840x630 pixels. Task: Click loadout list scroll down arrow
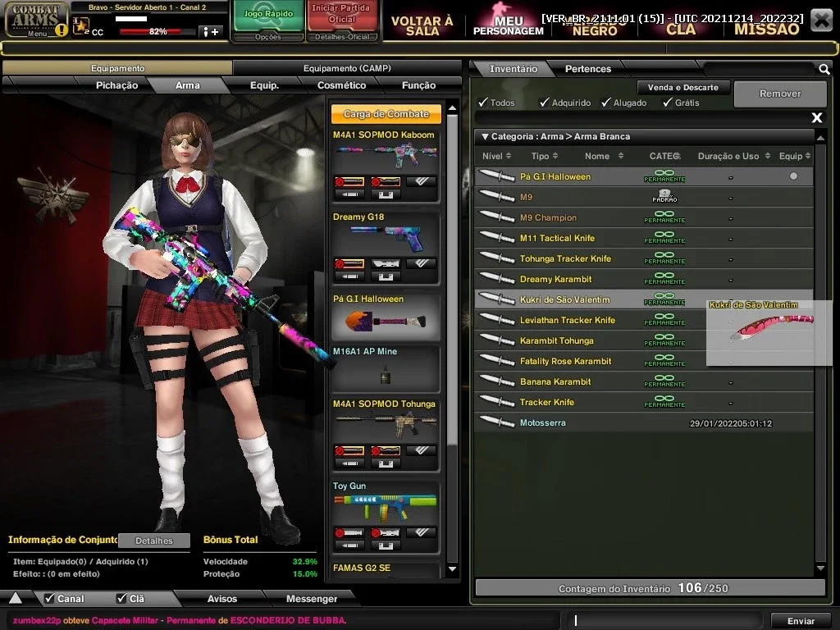pyautogui.click(x=452, y=569)
